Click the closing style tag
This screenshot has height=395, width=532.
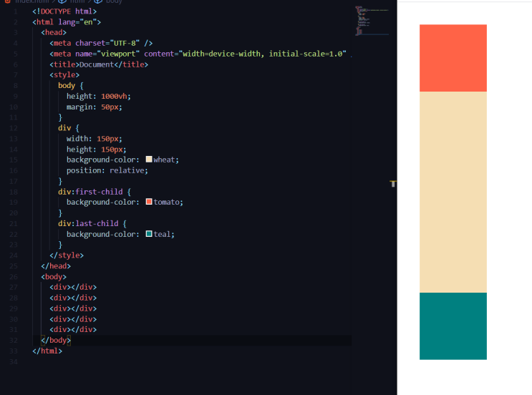coord(67,255)
